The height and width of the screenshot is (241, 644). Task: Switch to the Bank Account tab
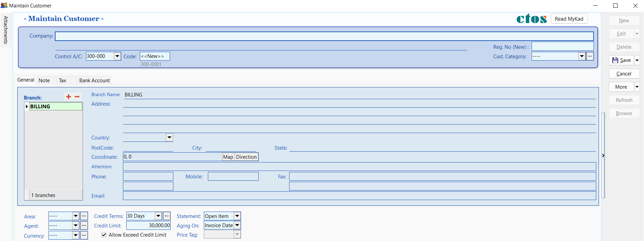click(x=94, y=81)
